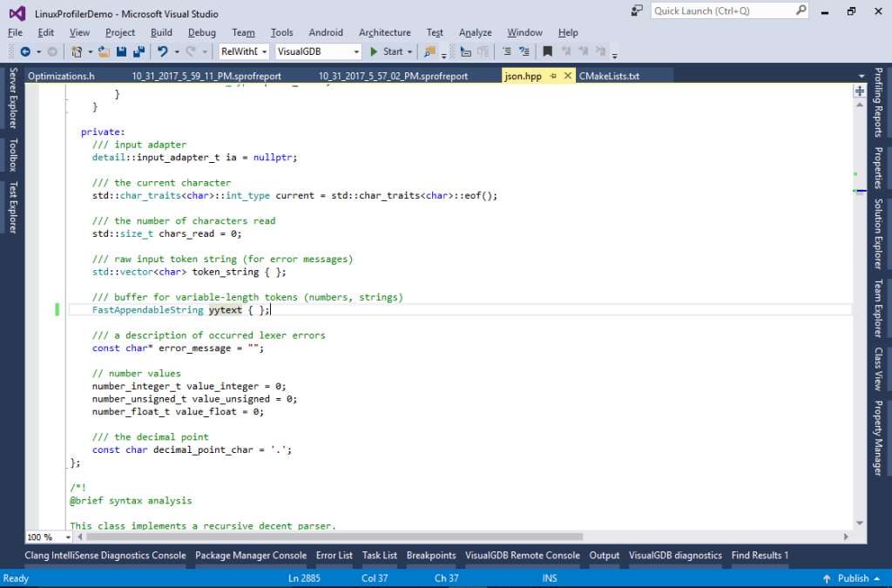Viewport: 892px width, 588px height.
Task: Open the Debug menu
Action: tap(201, 32)
